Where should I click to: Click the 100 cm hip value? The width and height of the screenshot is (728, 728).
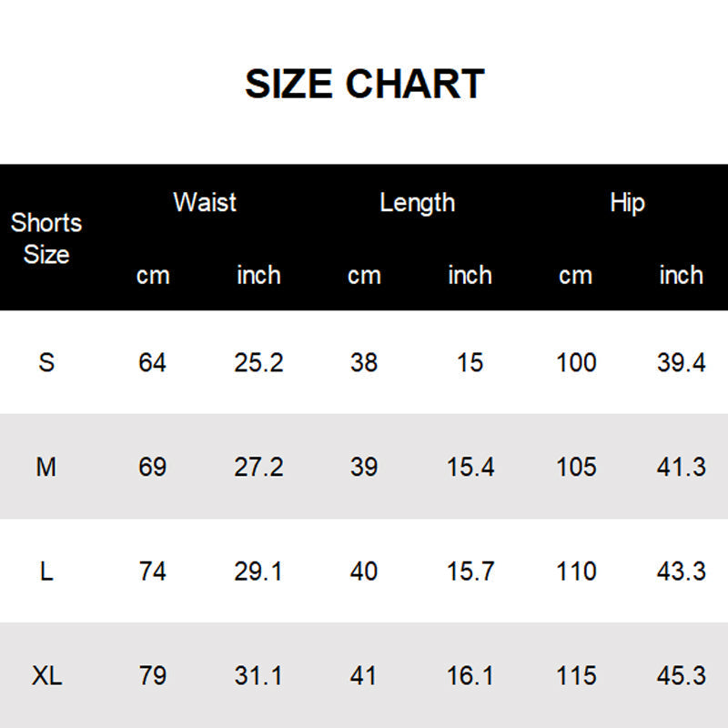click(x=576, y=362)
